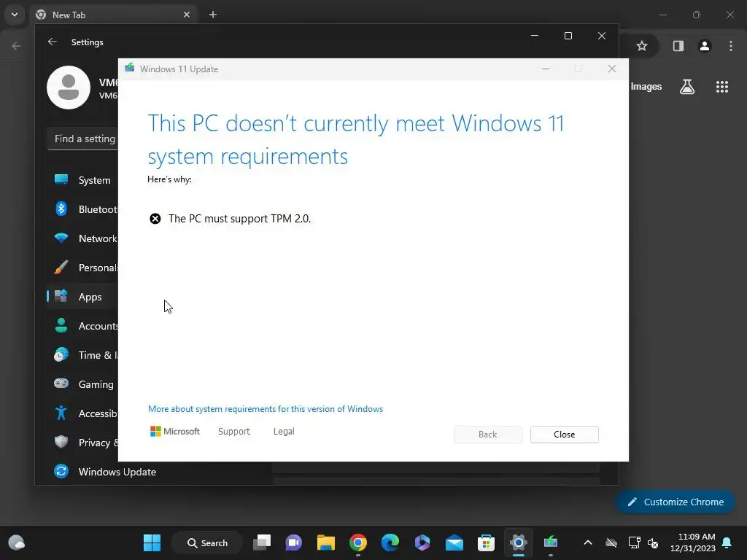Click the OneDrive cloud tray icon
Screen dimensions: 747x560
click(x=611, y=542)
